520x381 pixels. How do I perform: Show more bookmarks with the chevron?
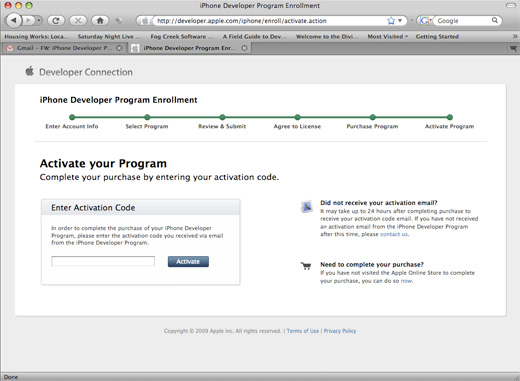tap(515, 36)
